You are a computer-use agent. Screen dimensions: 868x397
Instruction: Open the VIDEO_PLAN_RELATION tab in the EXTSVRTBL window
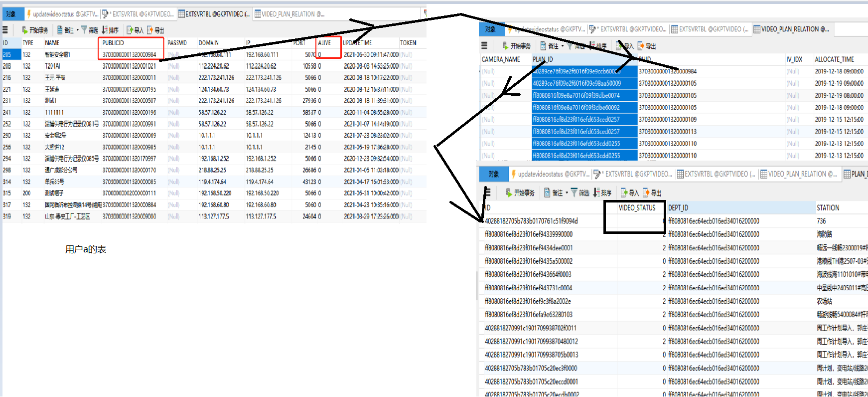pos(289,14)
